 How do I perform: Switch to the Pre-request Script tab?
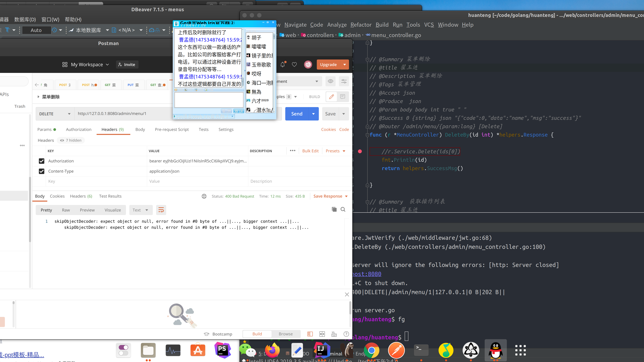click(172, 129)
